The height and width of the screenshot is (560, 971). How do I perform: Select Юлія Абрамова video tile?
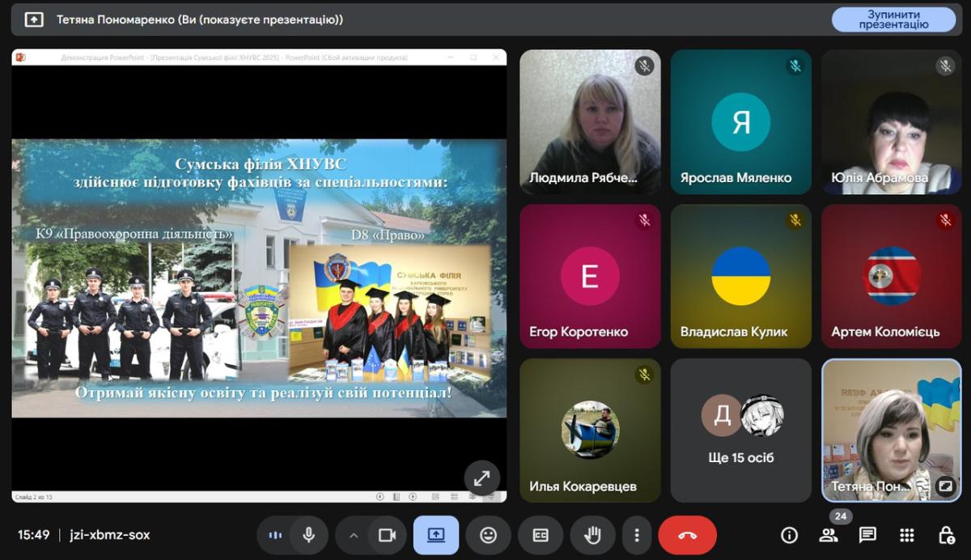pyautogui.click(x=892, y=122)
